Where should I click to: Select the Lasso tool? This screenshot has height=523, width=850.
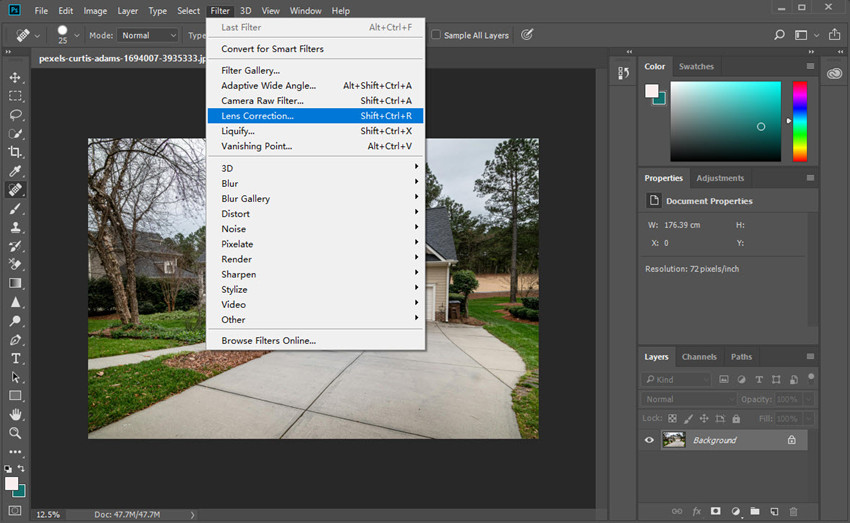pos(15,115)
